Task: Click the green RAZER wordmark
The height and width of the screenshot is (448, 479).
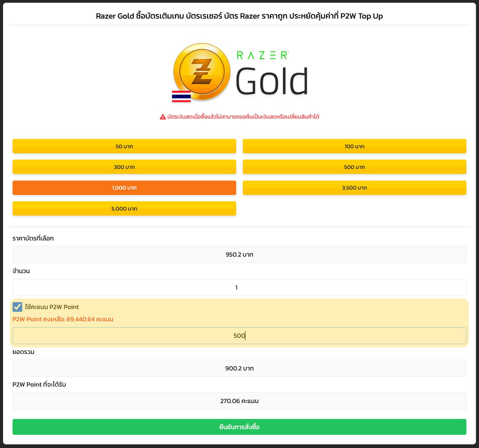Action: point(263,55)
